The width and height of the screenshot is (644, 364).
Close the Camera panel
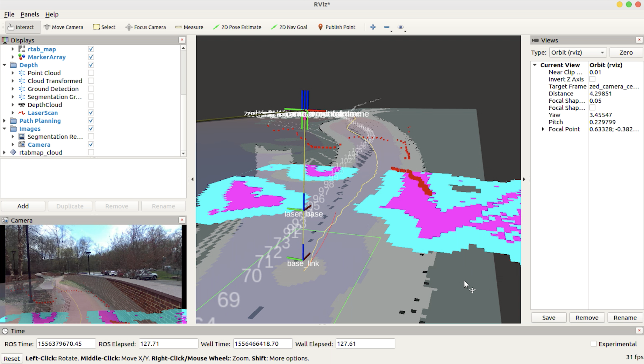tap(182, 220)
